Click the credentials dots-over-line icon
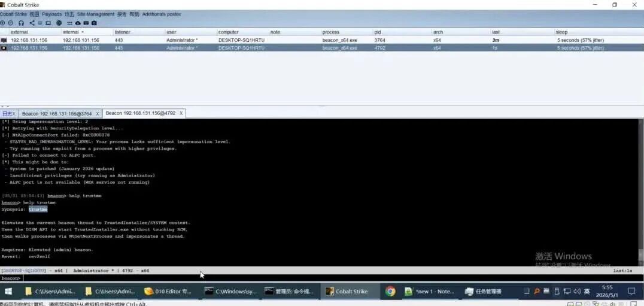The width and height of the screenshot is (644, 306). pyautogui.click(x=70, y=23)
